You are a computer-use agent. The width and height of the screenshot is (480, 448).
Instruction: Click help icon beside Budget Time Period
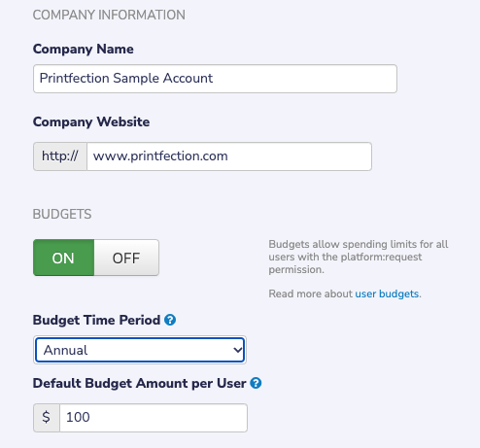pos(170,320)
